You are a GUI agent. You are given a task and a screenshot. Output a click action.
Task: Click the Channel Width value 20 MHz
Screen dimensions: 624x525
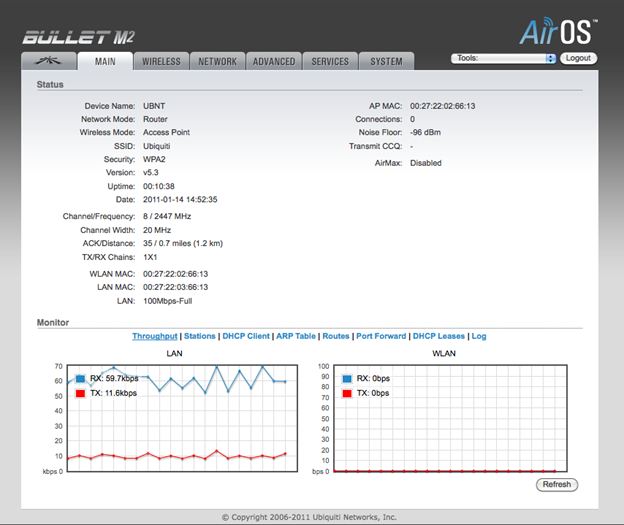pyautogui.click(x=157, y=230)
